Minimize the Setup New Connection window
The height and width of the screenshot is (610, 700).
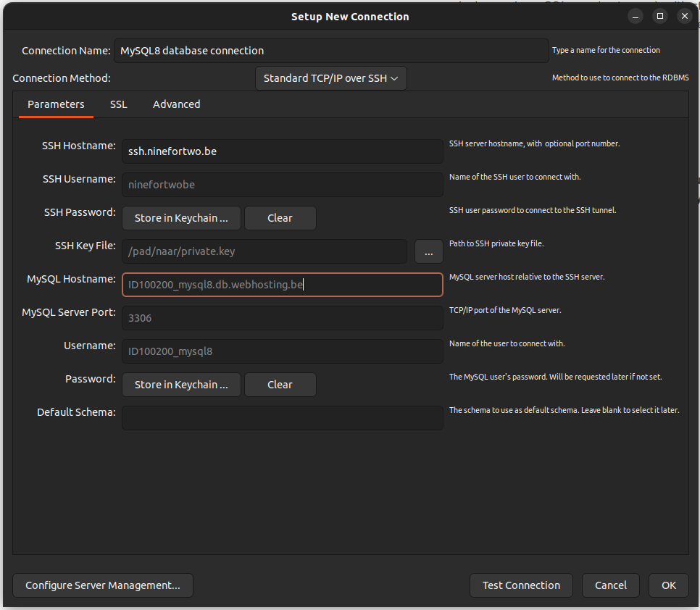[636, 17]
